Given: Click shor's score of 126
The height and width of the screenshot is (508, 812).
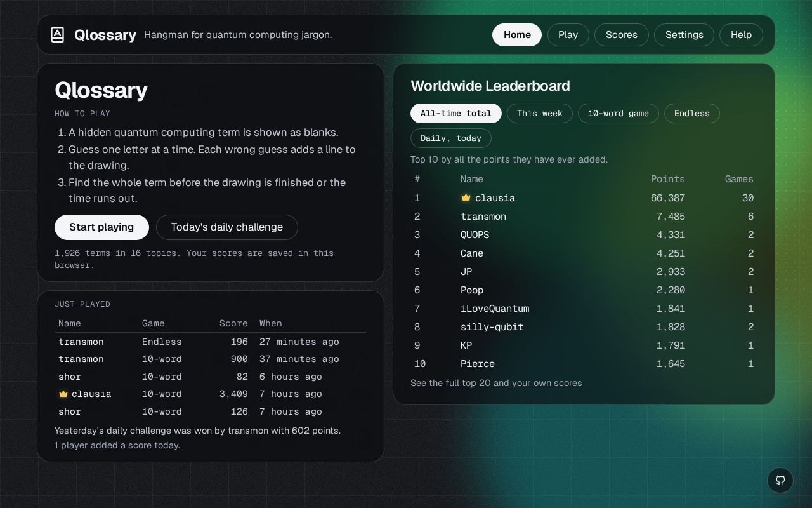Looking at the screenshot, I should point(239,411).
